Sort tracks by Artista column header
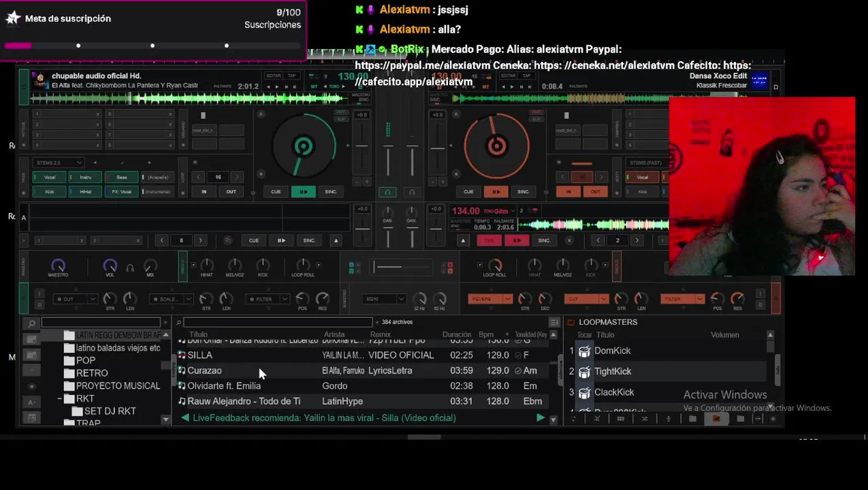 point(334,335)
